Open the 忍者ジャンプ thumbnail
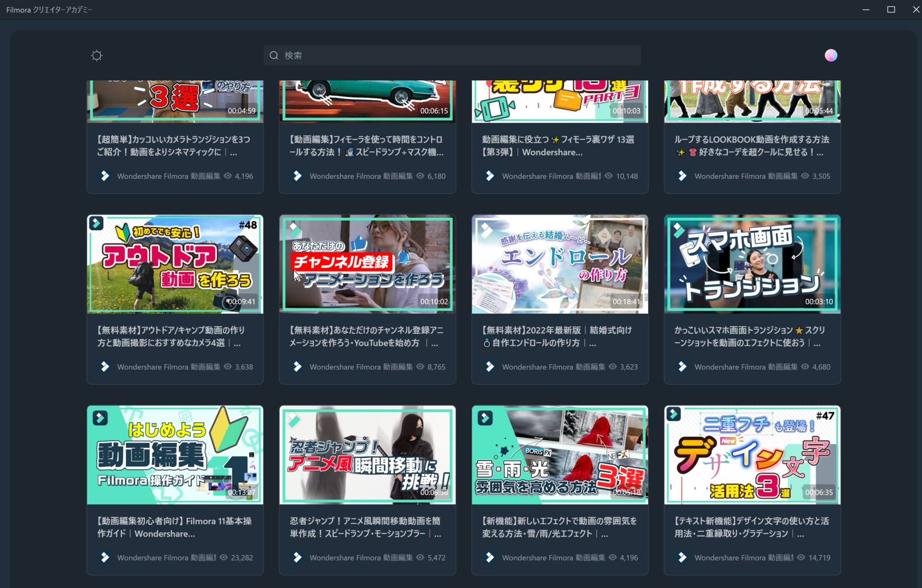The width and height of the screenshot is (922, 588). (368, 455)
